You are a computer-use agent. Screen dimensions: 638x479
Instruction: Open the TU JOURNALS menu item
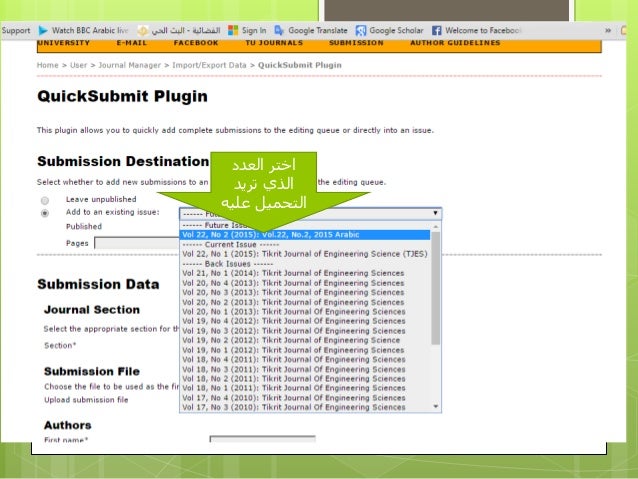pos(274,43)
